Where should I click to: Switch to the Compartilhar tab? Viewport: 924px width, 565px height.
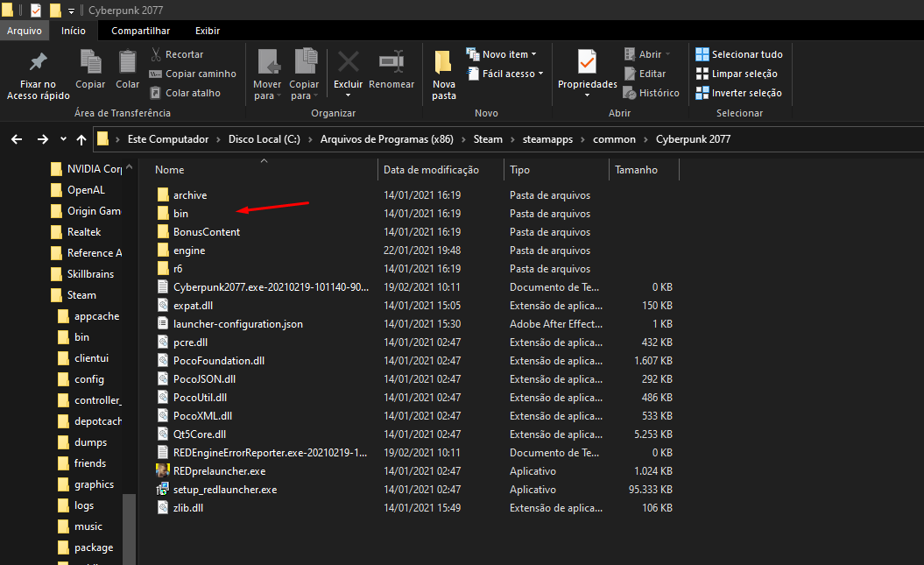pos(140,31)
